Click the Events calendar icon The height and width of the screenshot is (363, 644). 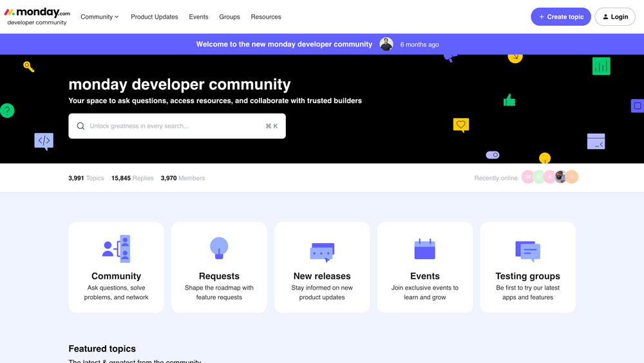(424, 249)
